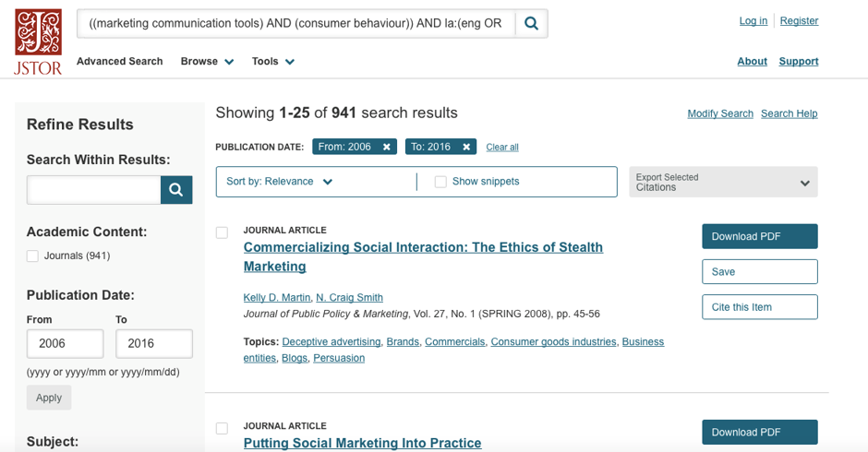
Task: View author Kelly D. Martin
Action: pyautogui.click(x=277, y=298)
